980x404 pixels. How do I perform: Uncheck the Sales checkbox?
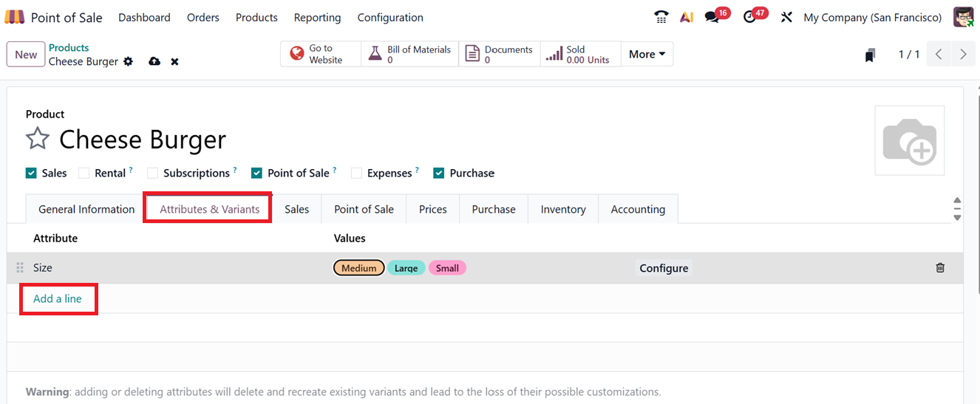pos(31,174)
